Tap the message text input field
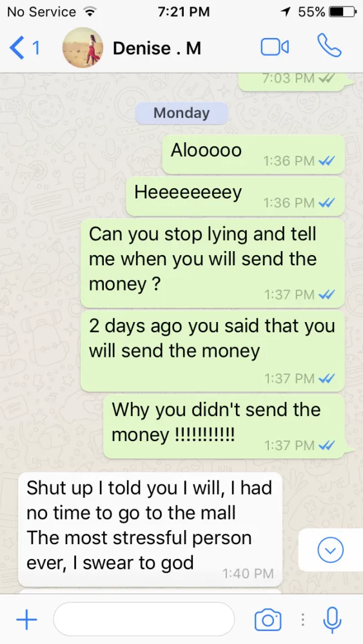This screenshot has width=363, height=644. (x=144, y=620)
